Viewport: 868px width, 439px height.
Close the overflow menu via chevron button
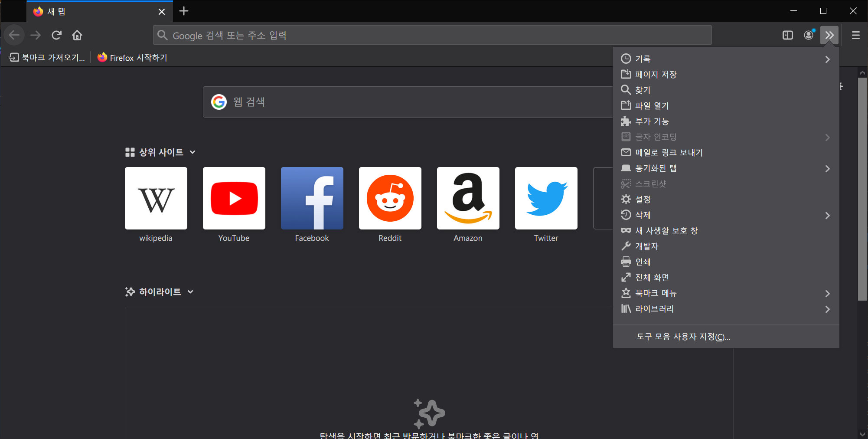tap(829, 35)
